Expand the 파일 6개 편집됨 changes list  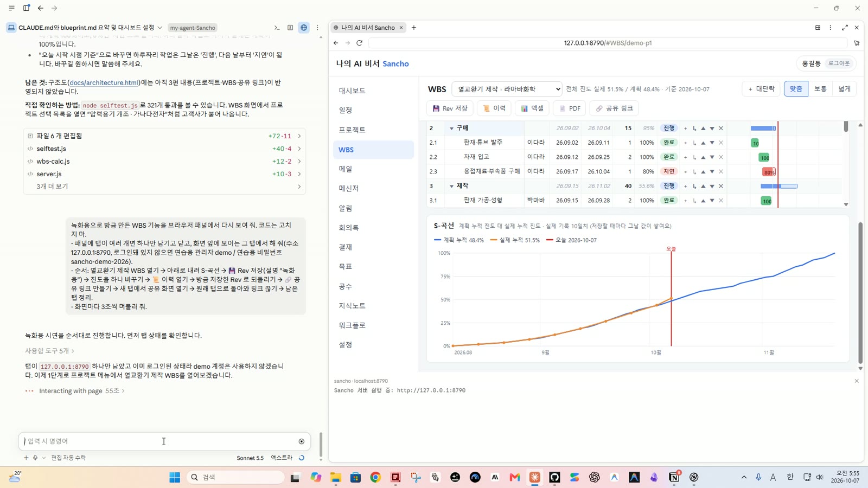click(x=164, y=136)
